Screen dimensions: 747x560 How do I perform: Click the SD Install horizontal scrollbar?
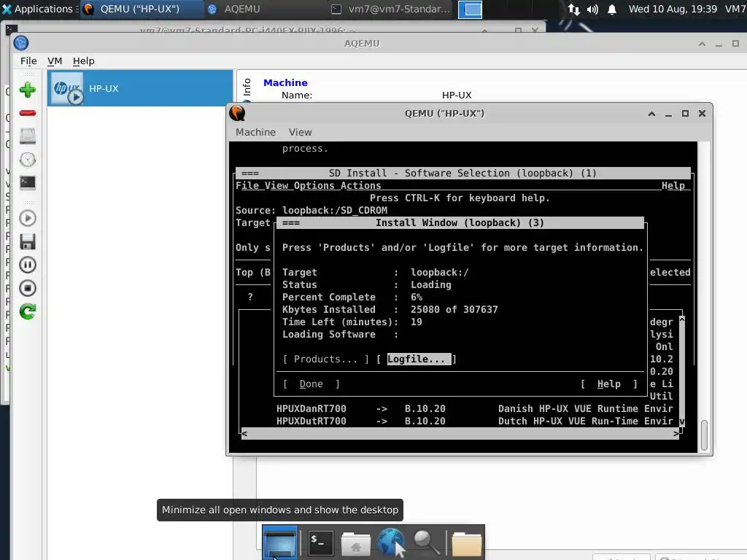coord(460,433)
